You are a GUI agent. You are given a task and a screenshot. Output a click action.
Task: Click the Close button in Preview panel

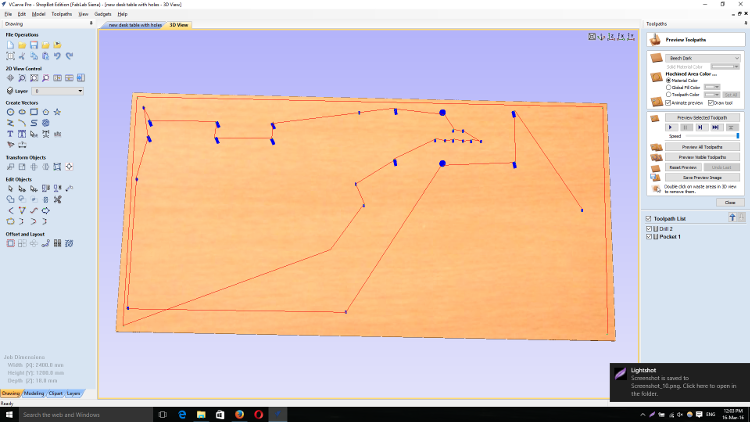[729, 202]
